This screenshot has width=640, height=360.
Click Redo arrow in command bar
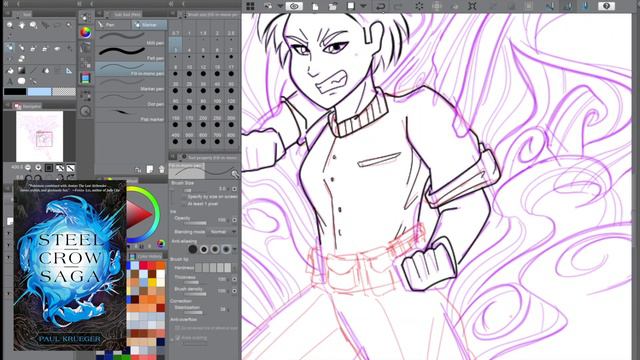pyautogui.click(x=398, y=6)
